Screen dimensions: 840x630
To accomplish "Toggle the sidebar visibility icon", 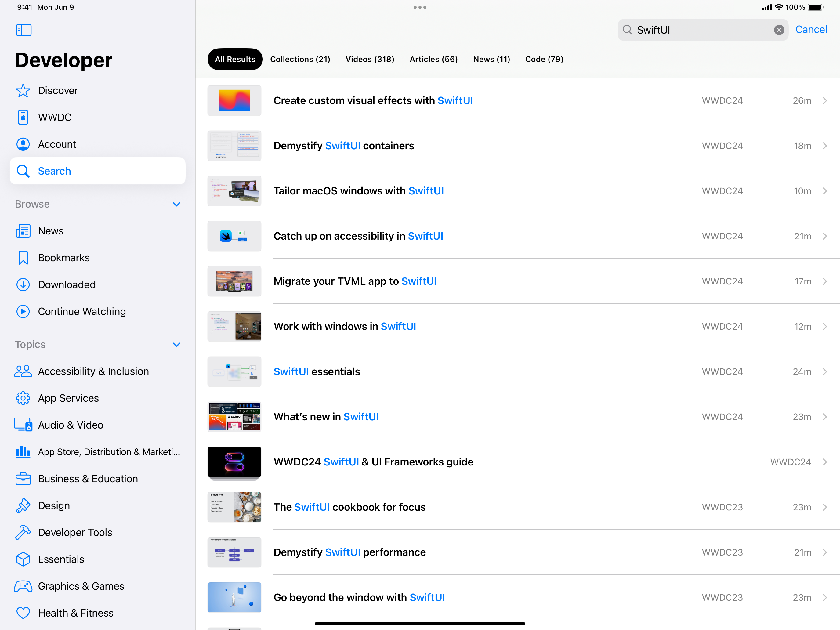I will coord(24,30).
